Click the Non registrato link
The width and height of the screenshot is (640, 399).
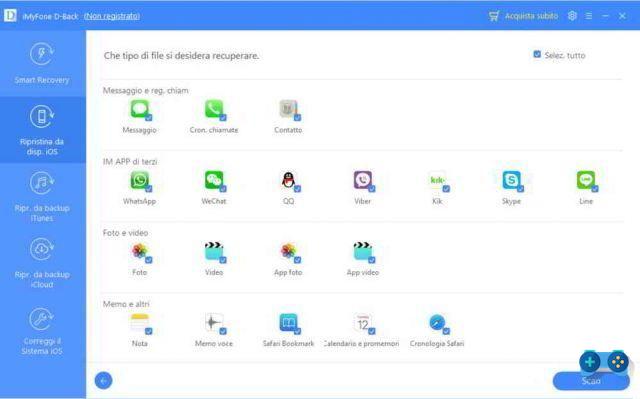tap(112, 16)
